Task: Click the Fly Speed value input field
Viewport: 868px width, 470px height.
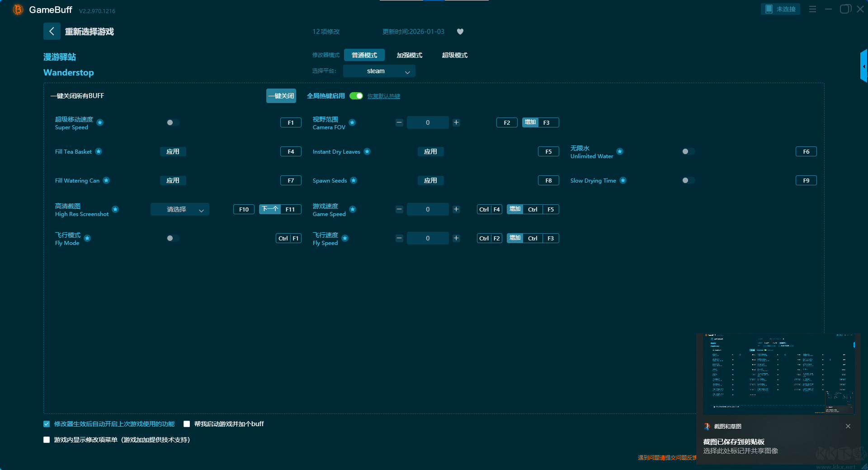Action: (x=428, y=238)
